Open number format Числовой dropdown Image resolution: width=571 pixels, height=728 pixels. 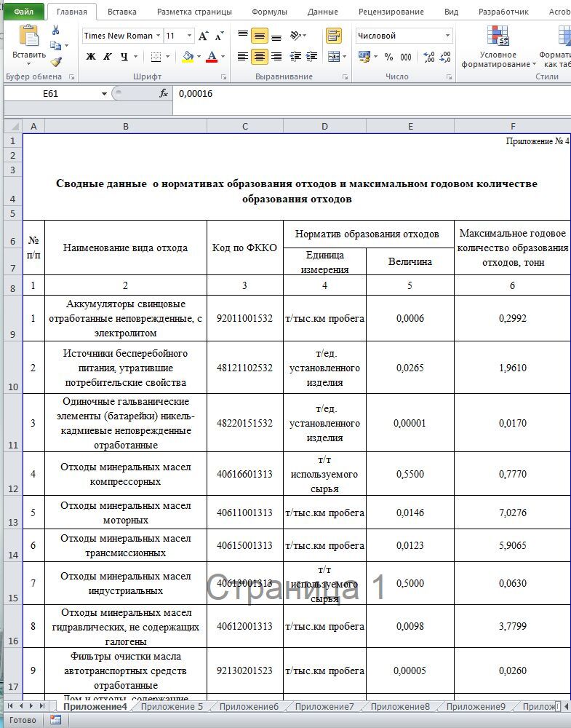coord(447,36)
